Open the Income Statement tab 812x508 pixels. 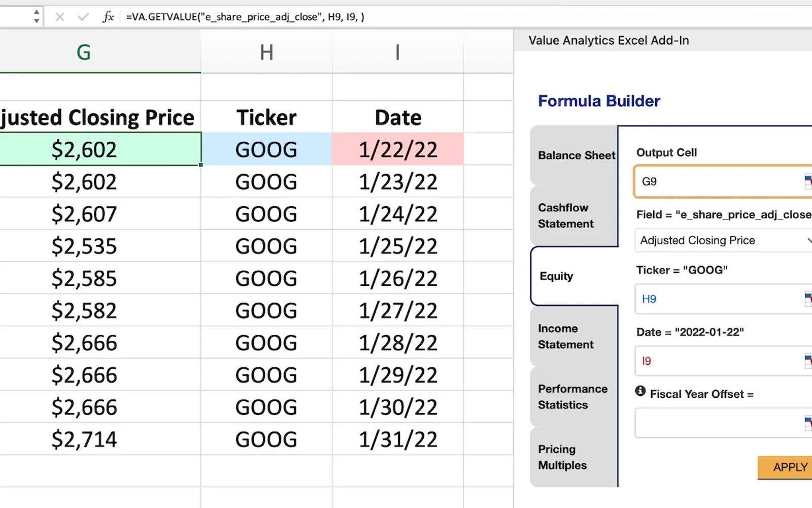pos(574,337)
